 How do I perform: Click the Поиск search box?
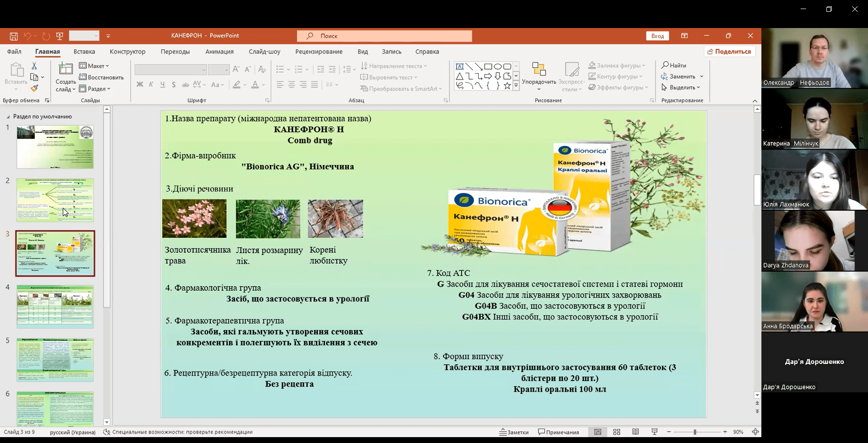[384, 36]
